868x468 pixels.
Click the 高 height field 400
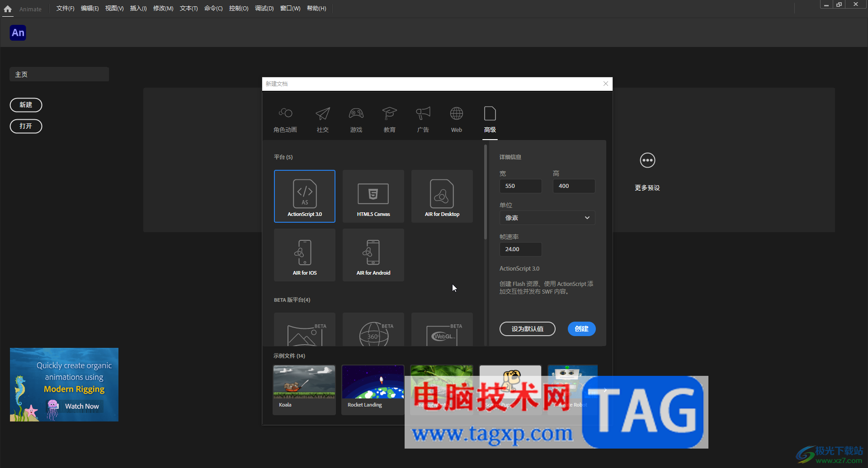(x=574, y=186)
